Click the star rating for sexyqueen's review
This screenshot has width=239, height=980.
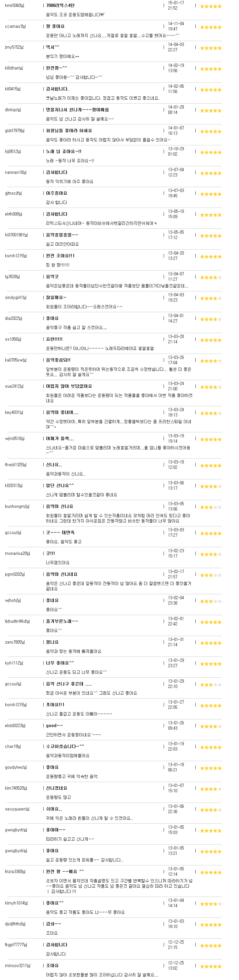point(211,809)
